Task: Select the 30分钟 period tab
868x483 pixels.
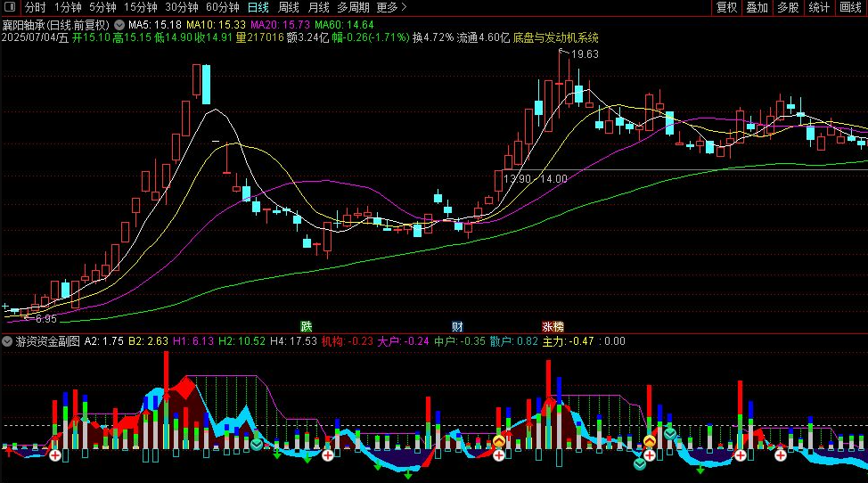Action: click(x=182, y=7)
